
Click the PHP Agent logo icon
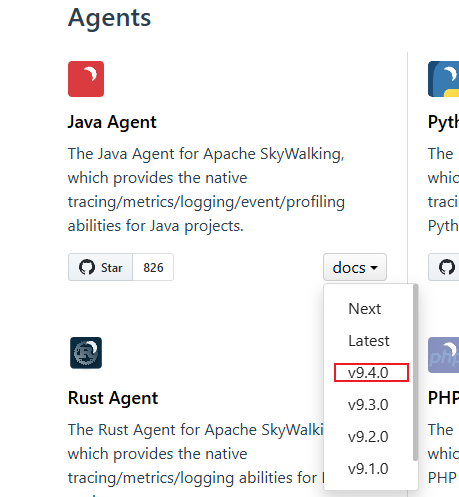point(444,355)
